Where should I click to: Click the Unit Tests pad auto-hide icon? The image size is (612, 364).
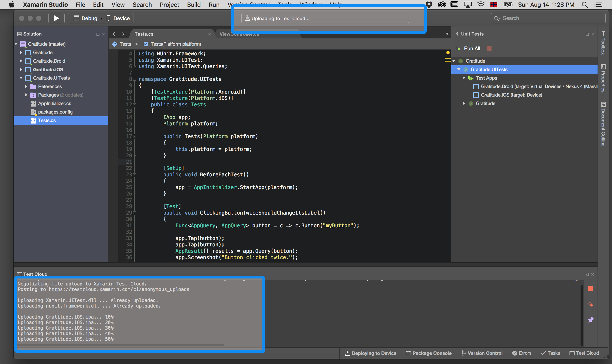[587, 34]
